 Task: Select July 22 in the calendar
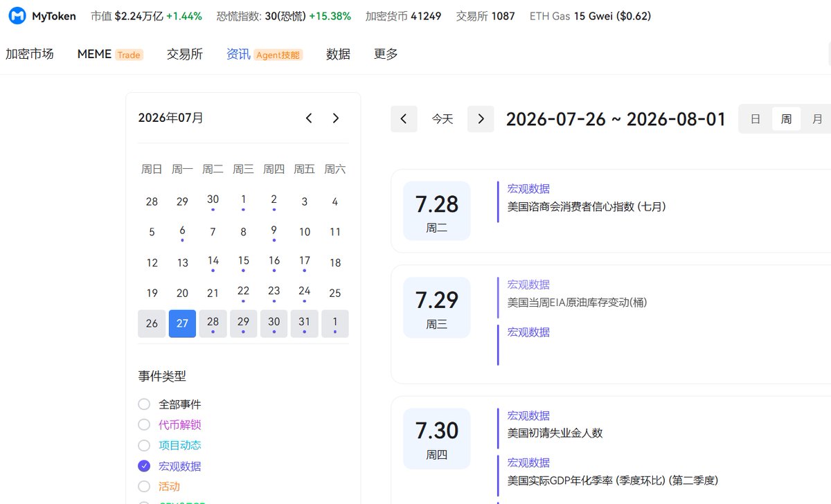click(x=243, y=293)
